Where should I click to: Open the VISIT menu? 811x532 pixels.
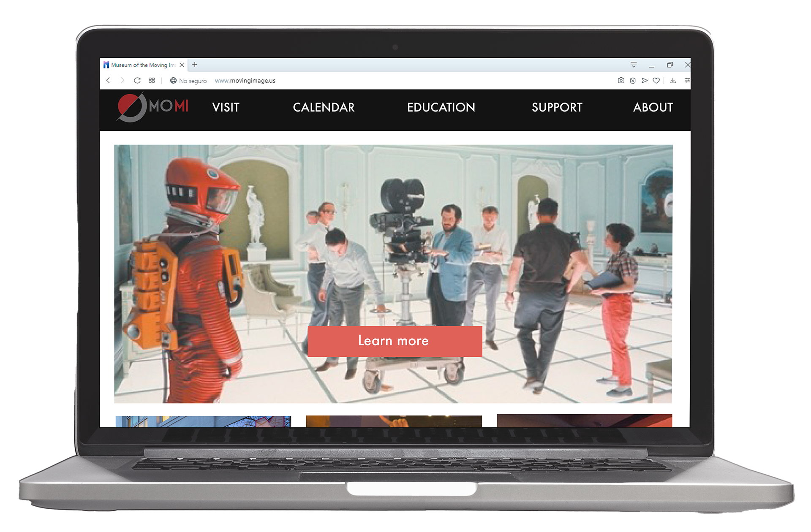click(x=226, y=107)
